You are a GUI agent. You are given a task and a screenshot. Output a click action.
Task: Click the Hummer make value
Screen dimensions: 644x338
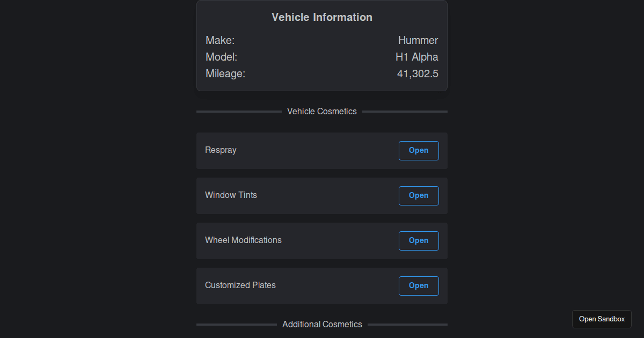(x=418, y=40)
